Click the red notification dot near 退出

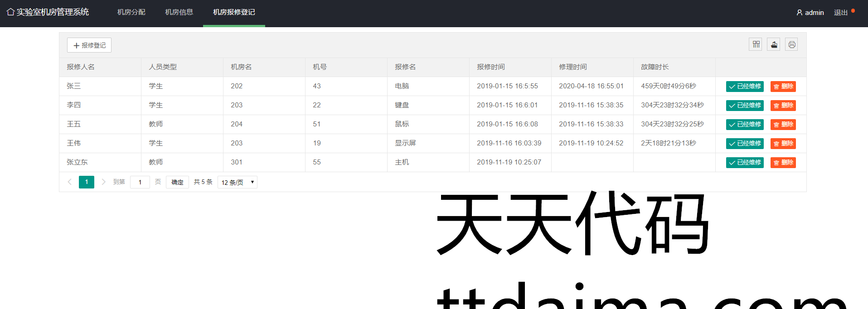coord(853,10)
